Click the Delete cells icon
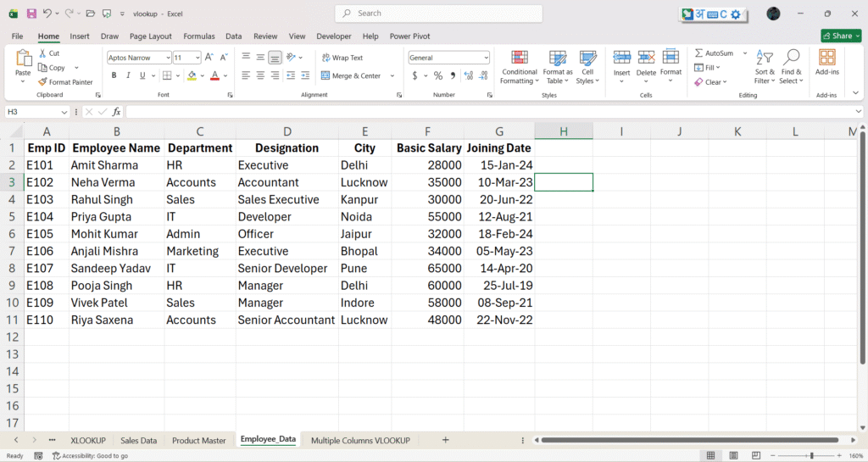Image resolution: width=868 pixels, height=462 pixels. [x=646, y=57]
